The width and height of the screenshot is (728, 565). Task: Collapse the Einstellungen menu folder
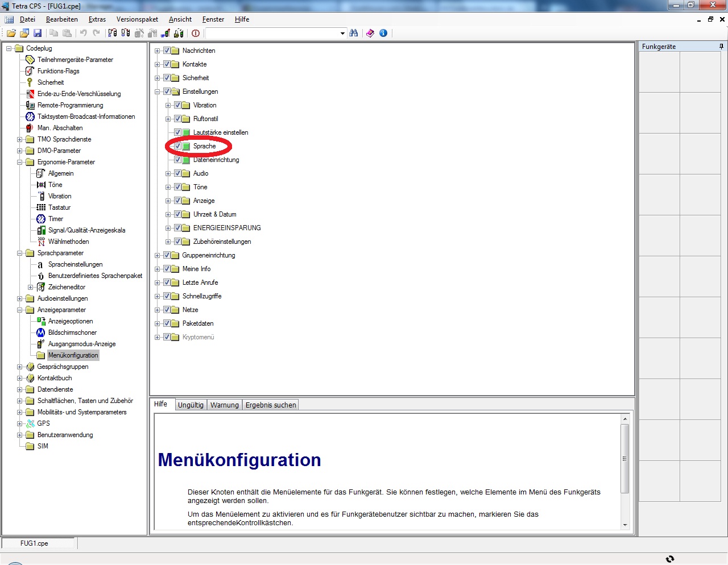(158, 92)
